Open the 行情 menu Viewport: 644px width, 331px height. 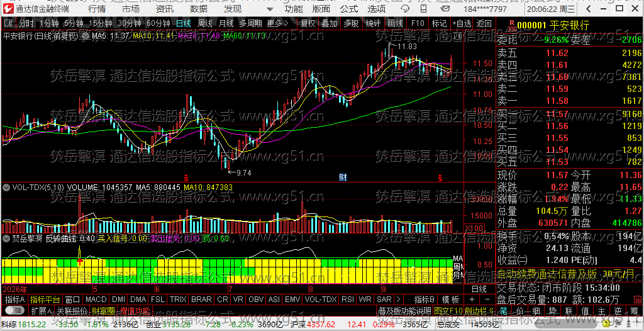coord(96,9)
